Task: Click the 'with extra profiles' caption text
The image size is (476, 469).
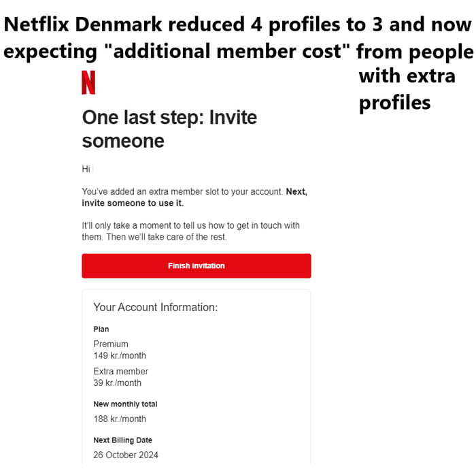Action: (407, 88)
